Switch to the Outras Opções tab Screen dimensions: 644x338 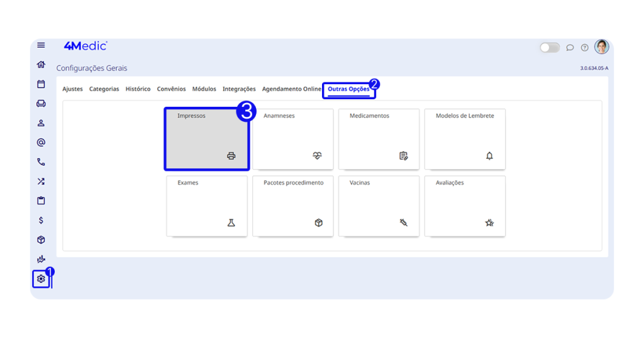pyautogui.click(x=348, y=89)
